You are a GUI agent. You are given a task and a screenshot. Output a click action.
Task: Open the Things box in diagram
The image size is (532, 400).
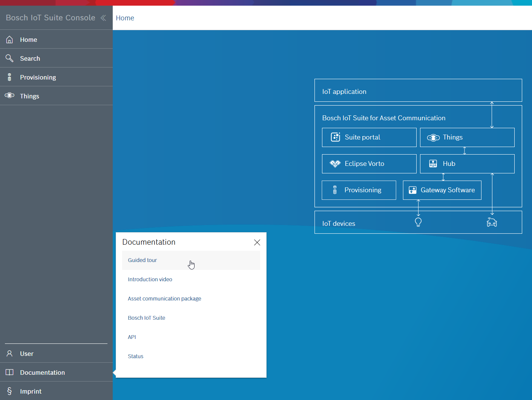point(467,137)
